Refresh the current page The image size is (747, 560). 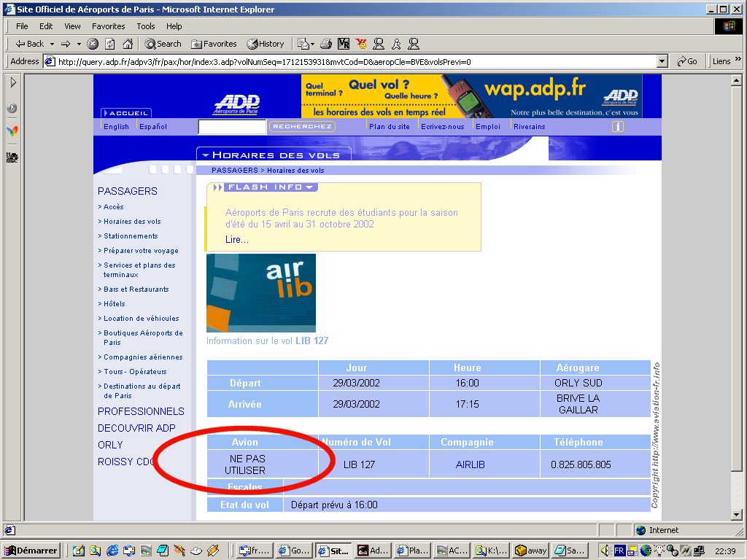pos(110,44)
